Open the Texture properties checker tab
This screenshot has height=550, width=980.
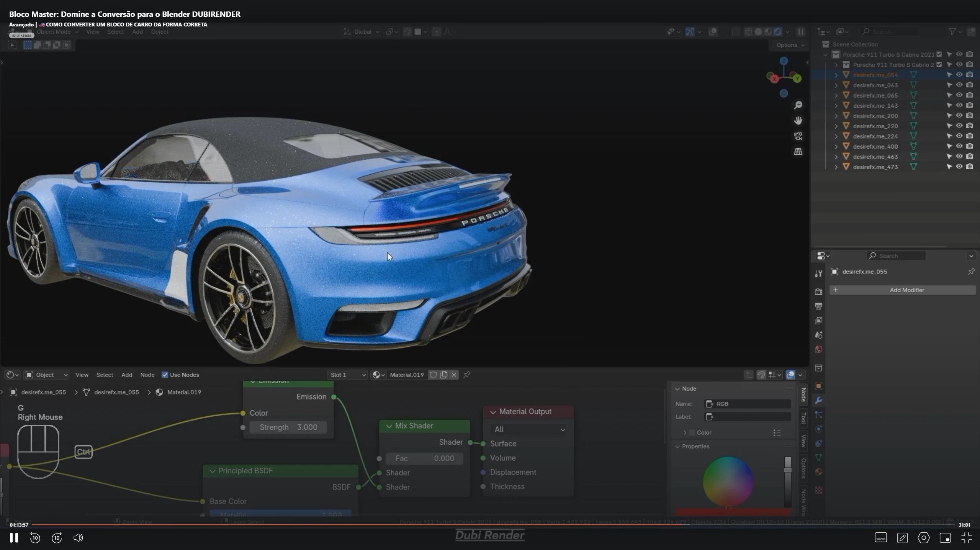818,490
